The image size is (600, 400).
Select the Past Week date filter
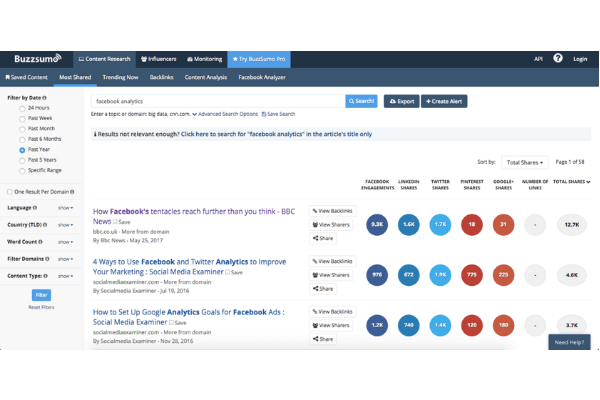(x=22, y=119)
